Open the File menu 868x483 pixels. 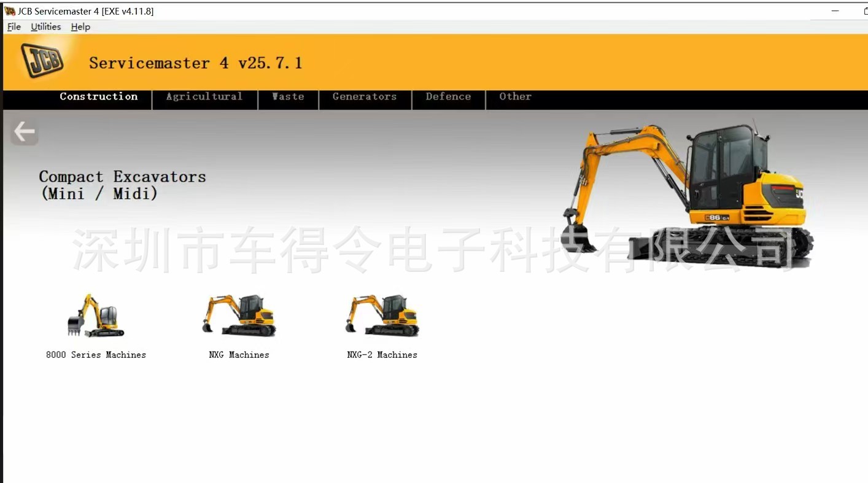[x=14, y=27]
